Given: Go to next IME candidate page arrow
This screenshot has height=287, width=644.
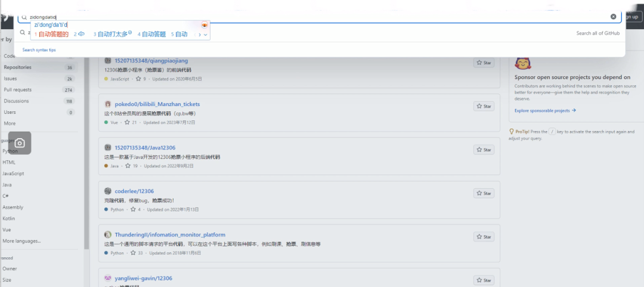Looking at the screenshot, I should [x=200, y=35].
